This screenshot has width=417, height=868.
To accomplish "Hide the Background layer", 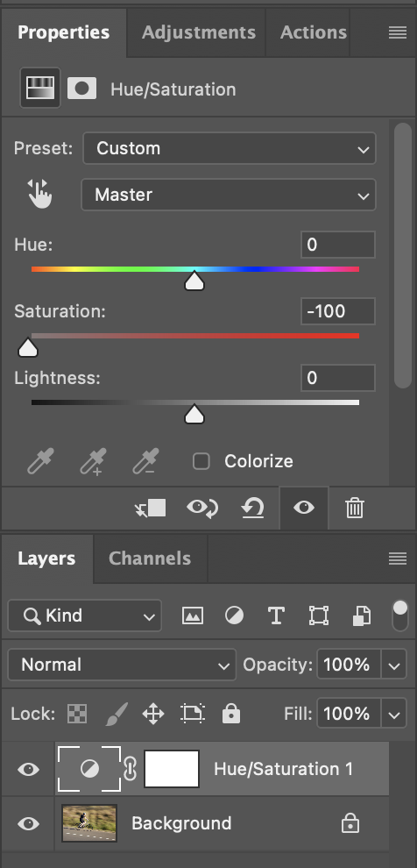I will [28, 823].
